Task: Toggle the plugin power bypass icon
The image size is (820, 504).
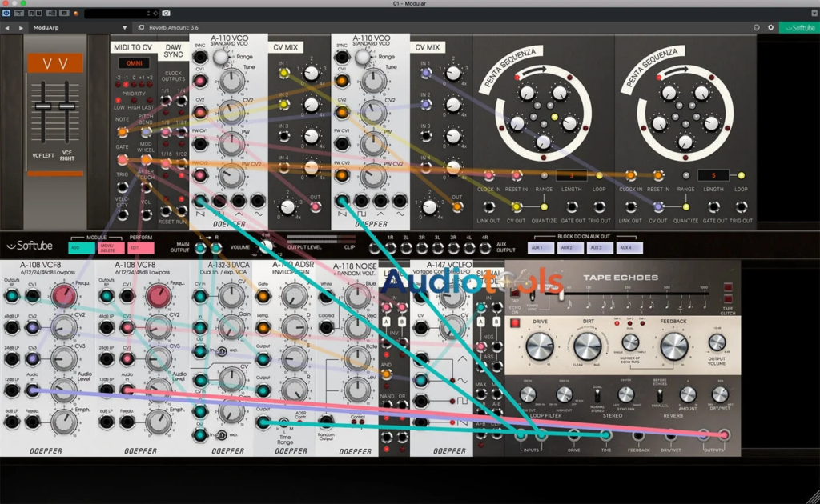Action: click(x=6, y=13)
